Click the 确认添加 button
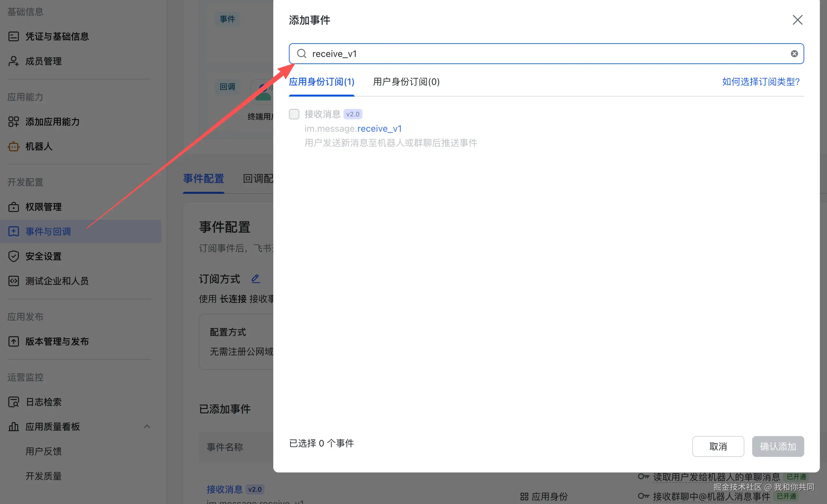This screenshot has width=827, height=504. (x=778, y=446)
